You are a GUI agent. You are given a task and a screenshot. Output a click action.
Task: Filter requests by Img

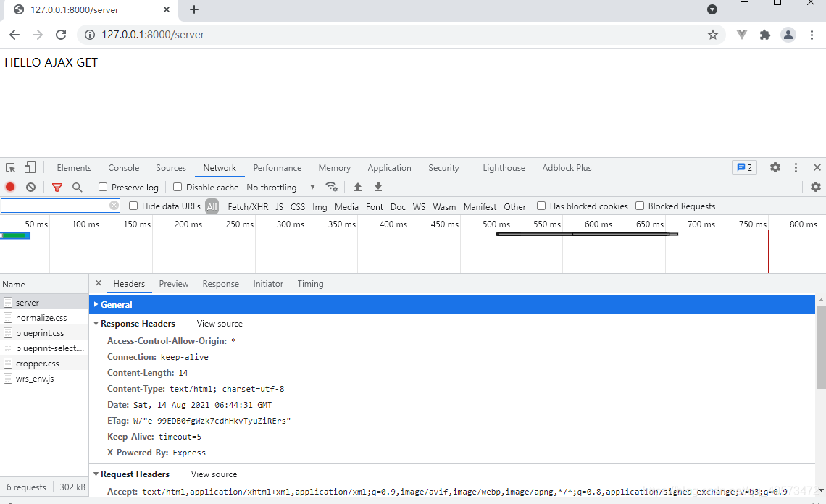pos(320,207)
